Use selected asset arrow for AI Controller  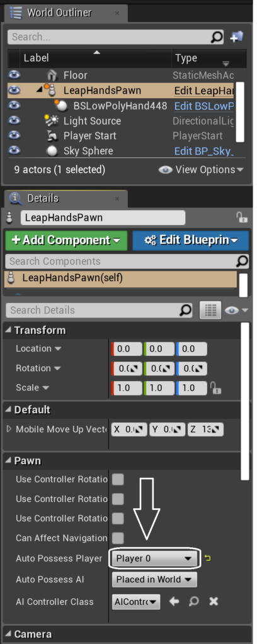[x=174, y=602]
